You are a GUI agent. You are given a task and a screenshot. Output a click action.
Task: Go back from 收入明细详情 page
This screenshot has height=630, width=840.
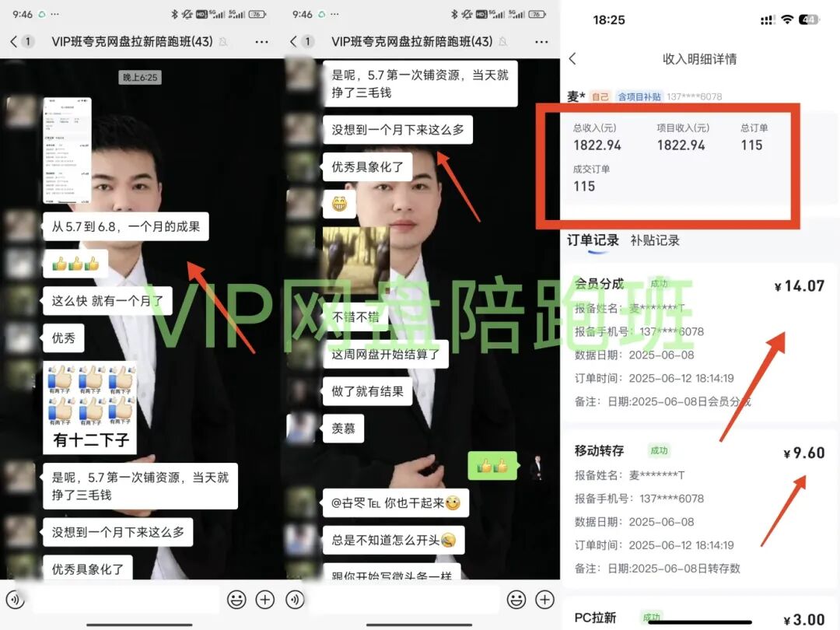pos(573,59)
